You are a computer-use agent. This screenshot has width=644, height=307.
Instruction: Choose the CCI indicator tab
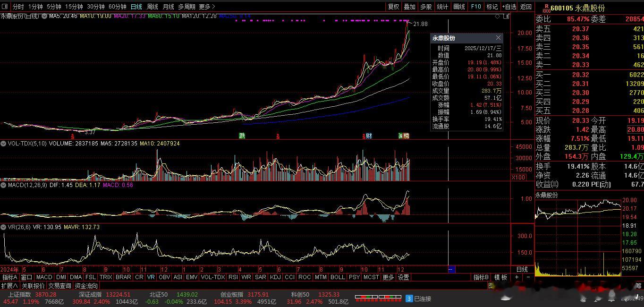(289, 277)
